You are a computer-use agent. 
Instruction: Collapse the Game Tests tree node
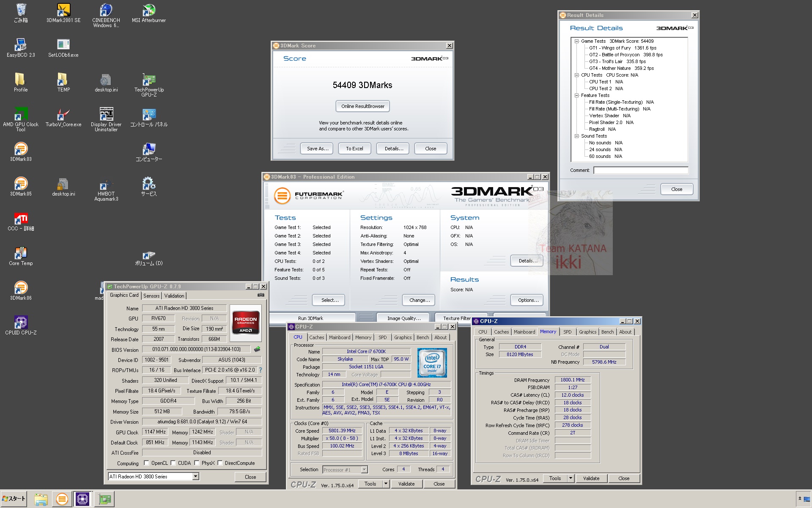576,41
